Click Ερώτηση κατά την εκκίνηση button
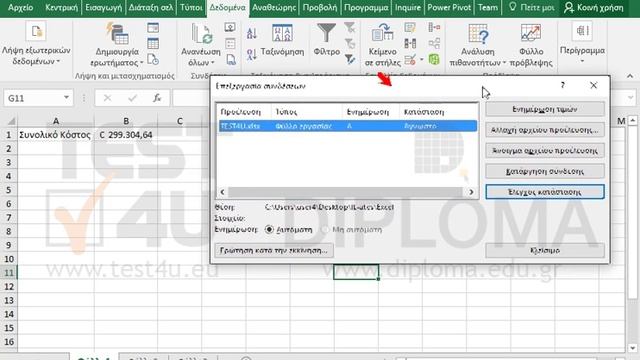 pyautogui.click(x=274, y=250)
